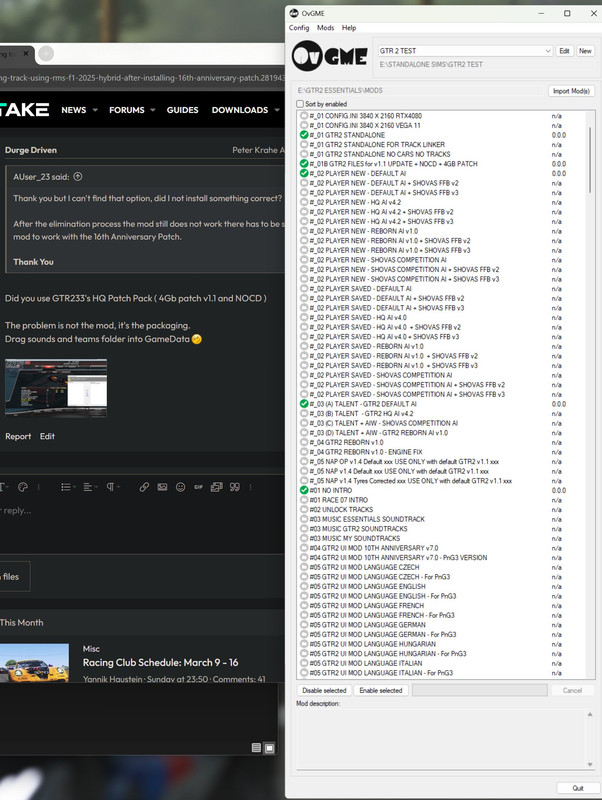Click the Mod description scroll down arrow
This screenshot has width=602, height=800.
pos(590,764)
